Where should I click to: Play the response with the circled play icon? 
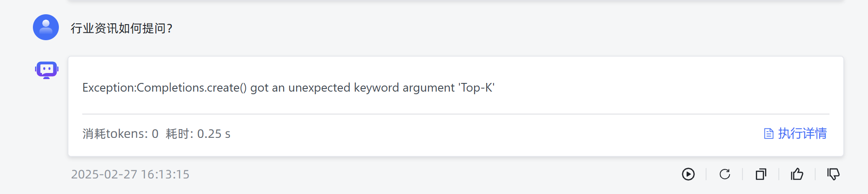[x=688, y=174]
